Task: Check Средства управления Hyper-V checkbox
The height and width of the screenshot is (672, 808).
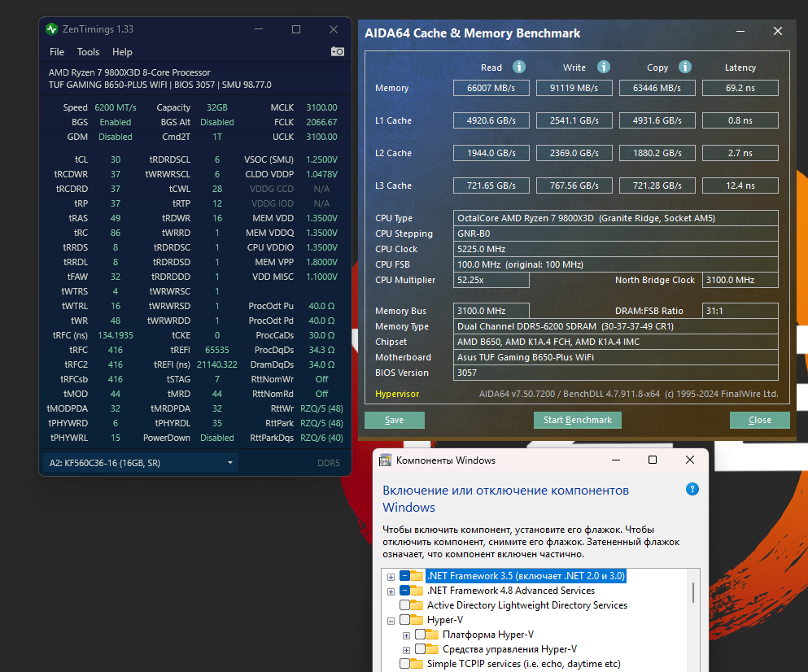Action: [x=420, y=648]
